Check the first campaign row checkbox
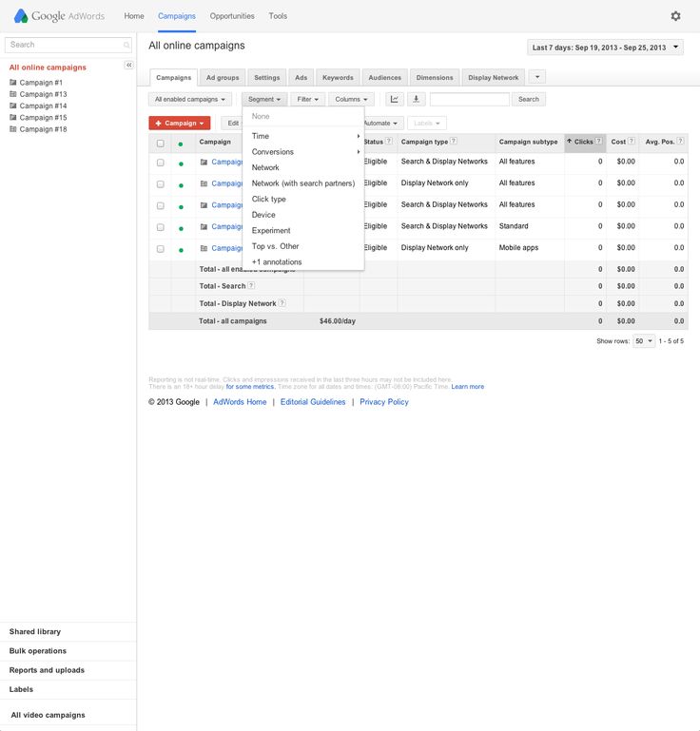The width and height of the screenshot is (700, 731). (x=160, y=163)
